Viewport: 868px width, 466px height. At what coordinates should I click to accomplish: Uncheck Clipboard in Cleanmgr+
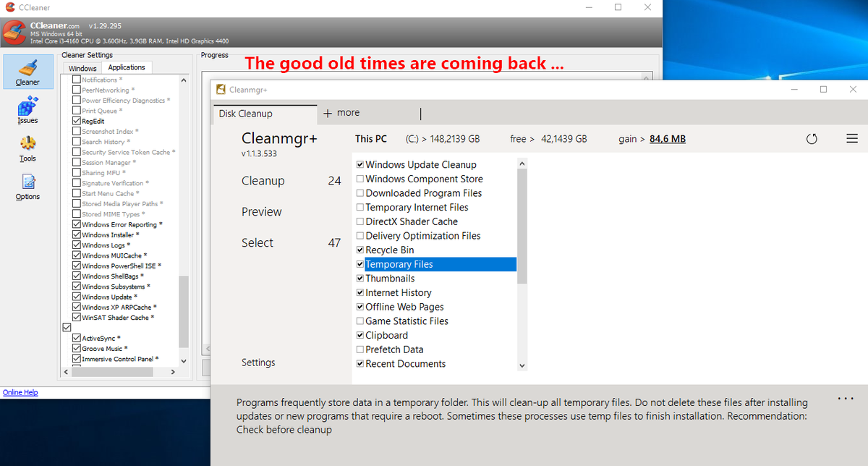pyautogui.click(x=360, y=335)
